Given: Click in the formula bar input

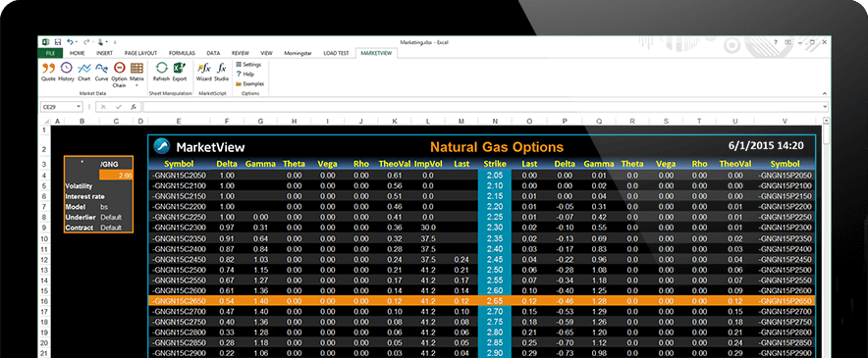Looking at the screenshot, I should click(x=481, y=107).
